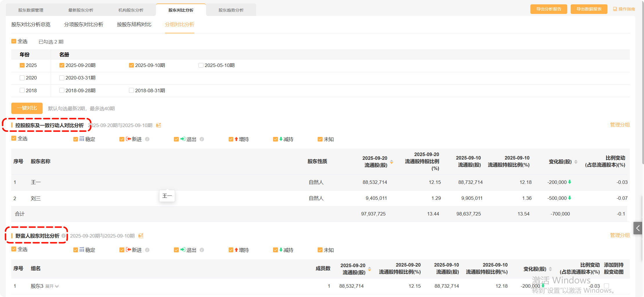Click the 一键对比 button

pos(27,108)
